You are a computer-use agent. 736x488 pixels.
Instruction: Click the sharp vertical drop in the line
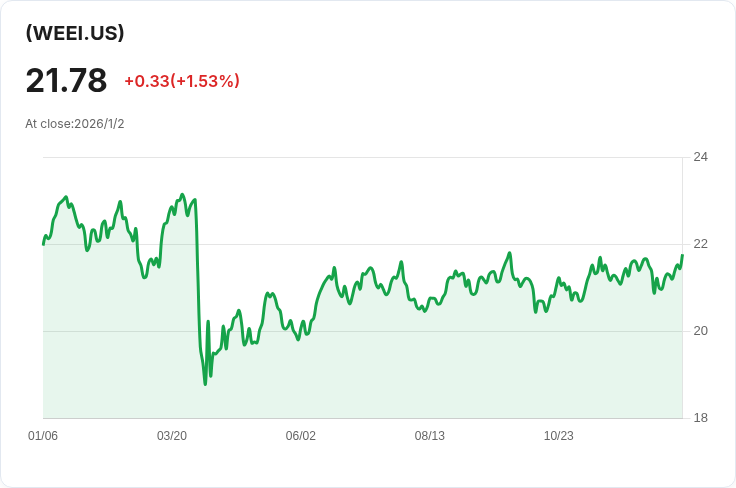click(x=197, y=280)
